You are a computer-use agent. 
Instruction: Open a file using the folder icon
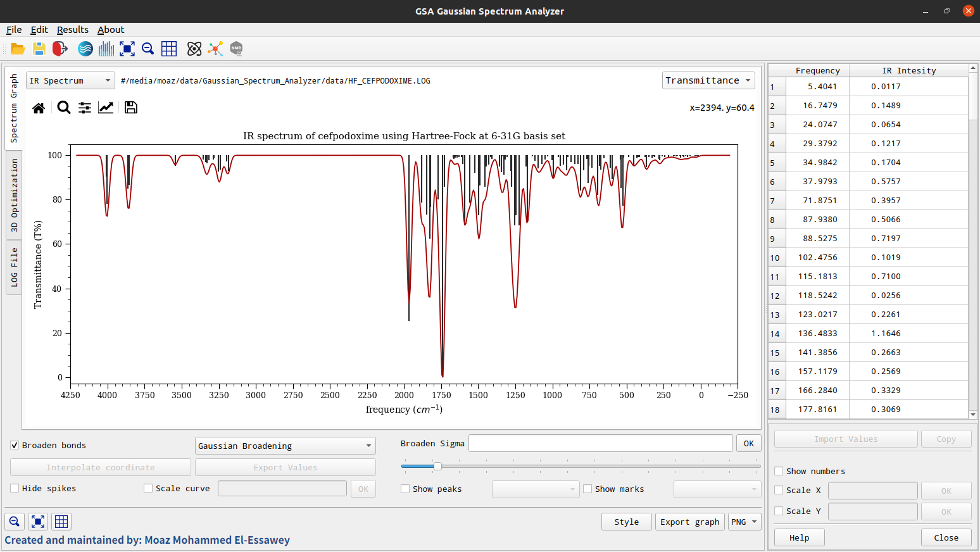pos(18,49)
